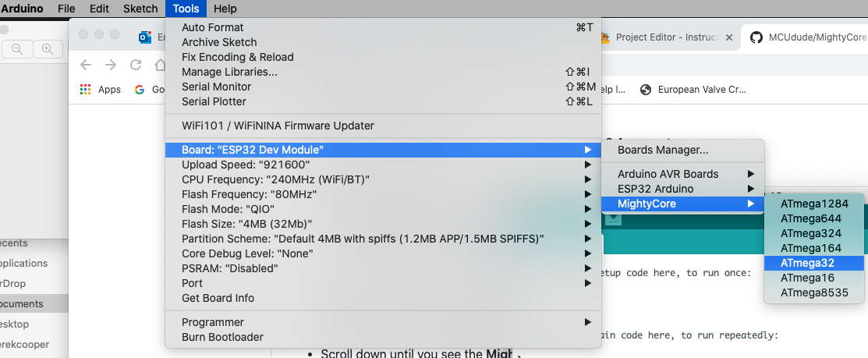Select the ATmega644 board
Image resolution: width=868 pixels, height=358 pixels.
(x=814, y=218)
